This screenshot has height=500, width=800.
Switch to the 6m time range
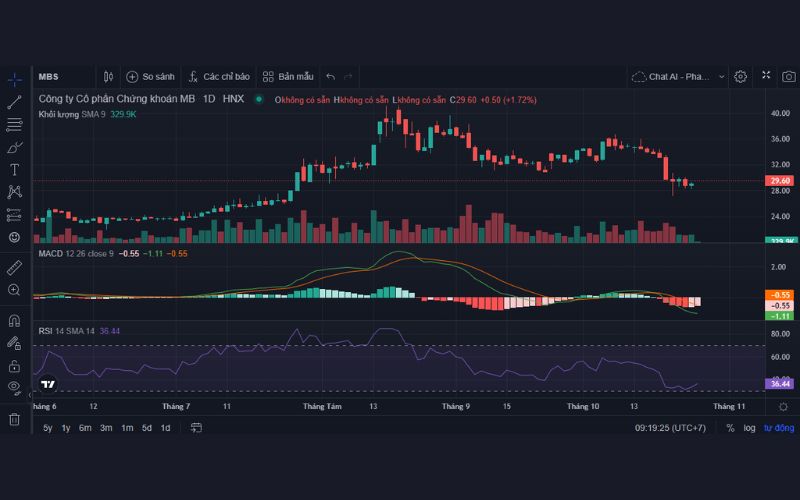tap(85, 428)
